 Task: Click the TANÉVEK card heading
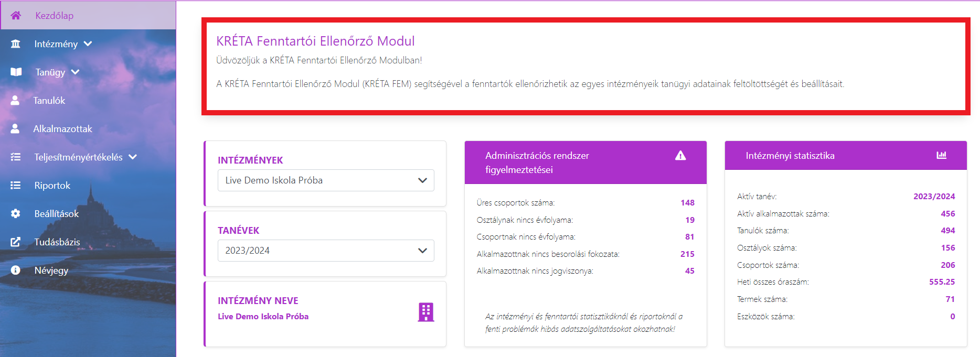[x=239, y=231]
